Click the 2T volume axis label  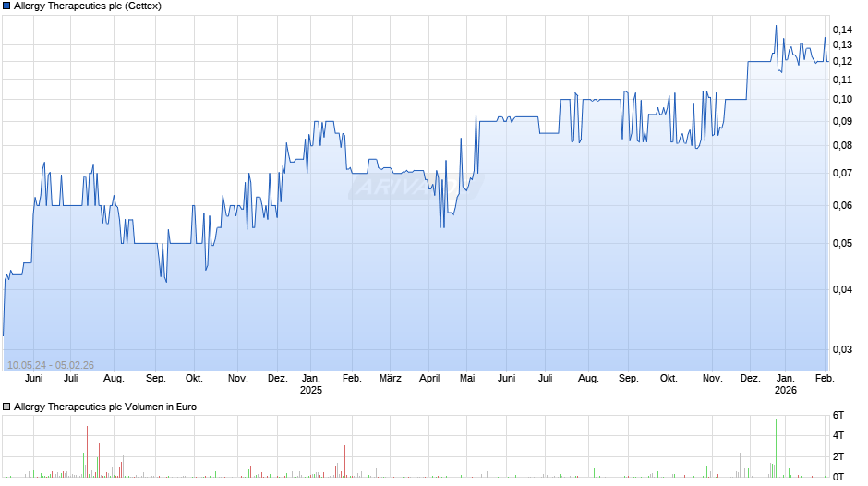[x=838, y=456]
